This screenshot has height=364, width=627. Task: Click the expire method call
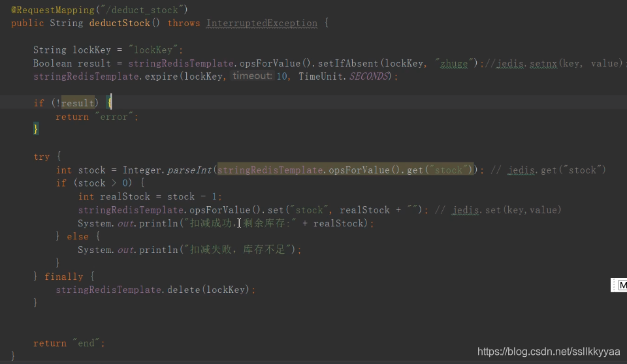[x=161, y=76]
